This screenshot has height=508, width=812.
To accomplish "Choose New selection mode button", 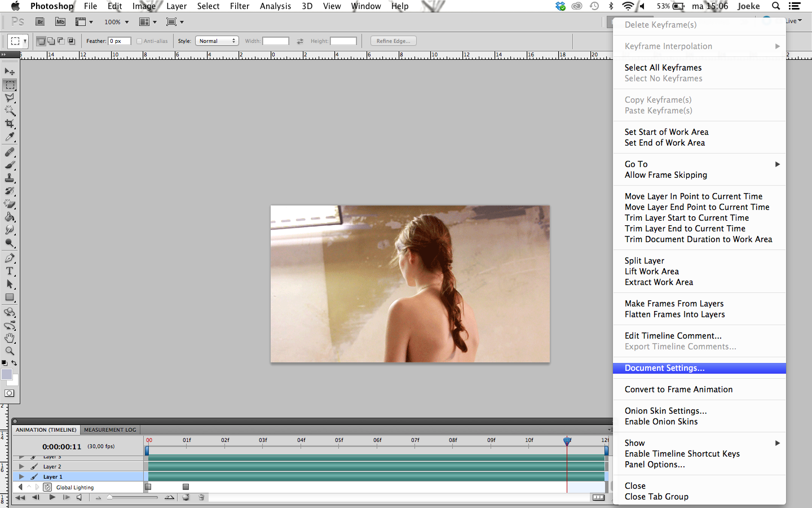I will [x=41, y=41].
